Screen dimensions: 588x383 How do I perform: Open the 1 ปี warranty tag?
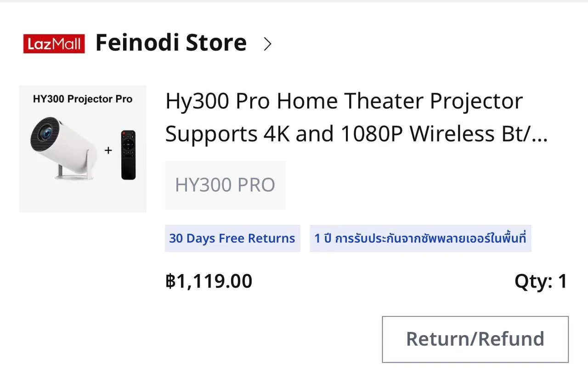(420, 238)
